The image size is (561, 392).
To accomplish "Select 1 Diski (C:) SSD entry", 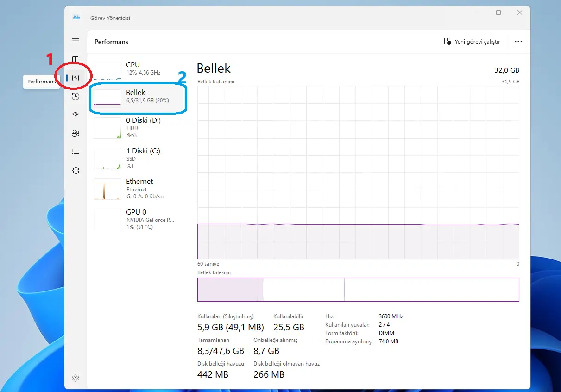I will [x=139, y=158].
